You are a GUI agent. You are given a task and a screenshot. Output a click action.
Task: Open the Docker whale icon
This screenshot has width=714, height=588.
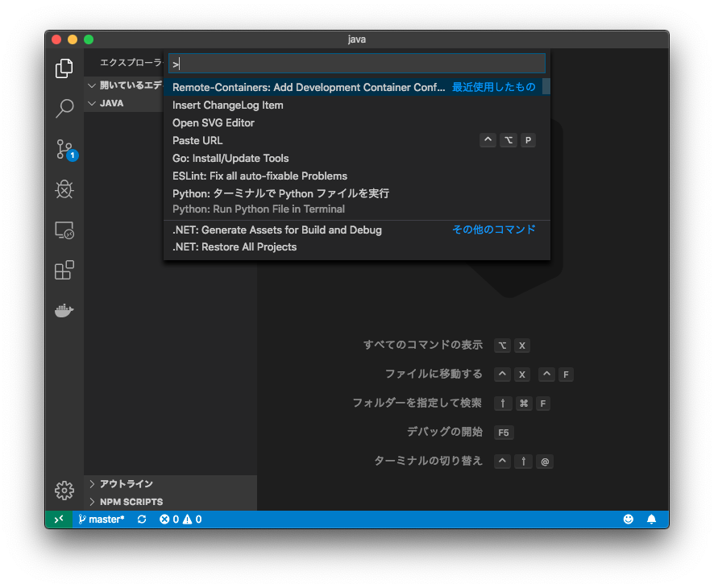click(64, 311)
